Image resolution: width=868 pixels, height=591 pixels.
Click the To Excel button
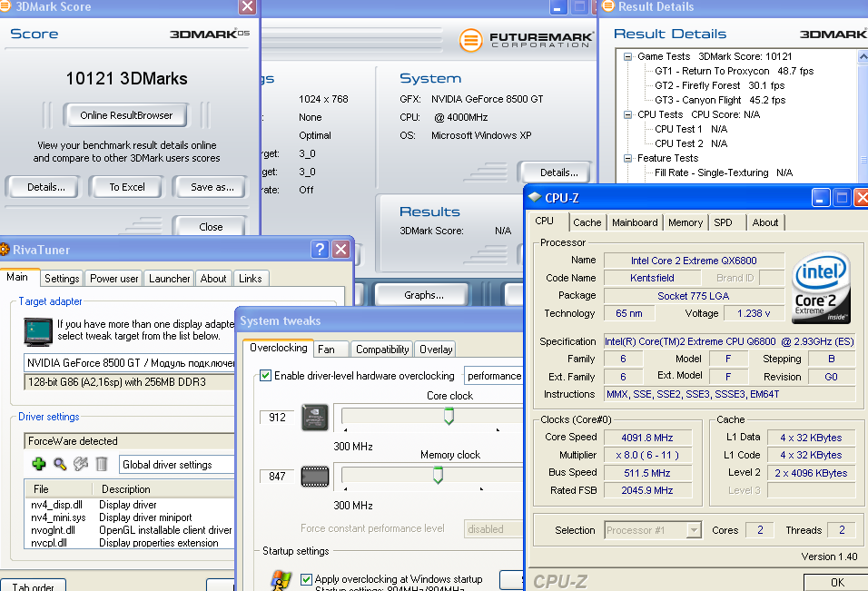[x=127, y=187]
